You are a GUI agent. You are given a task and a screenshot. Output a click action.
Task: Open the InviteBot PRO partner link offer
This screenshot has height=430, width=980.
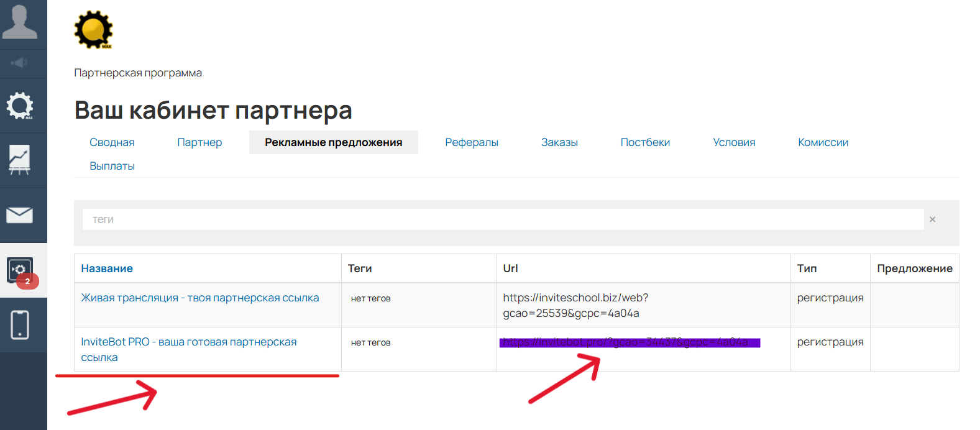point(189,349)
